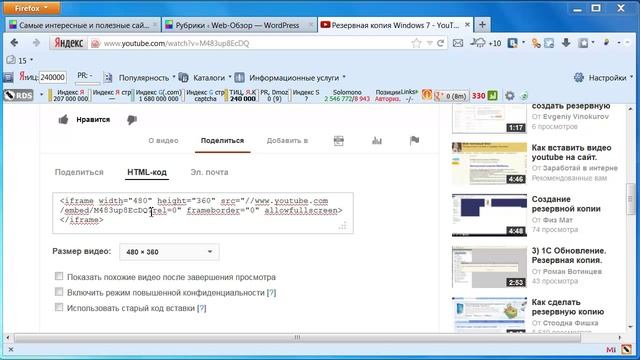The width and height of the screenshot is (640, 360).
Task: Open the bookmarks star list icon
Action: [x=583, y=43]
